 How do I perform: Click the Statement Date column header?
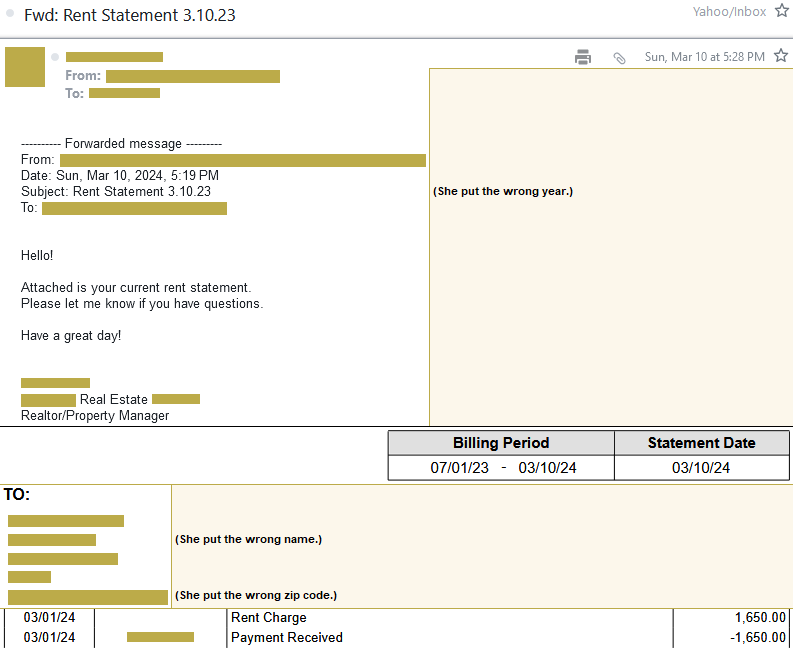701,443
